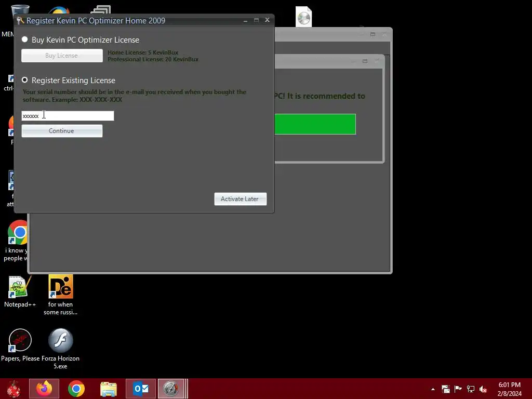Click the Activate Later button
Image resolution: width=532 pixels, height=399 pixels.
(240, 199)
